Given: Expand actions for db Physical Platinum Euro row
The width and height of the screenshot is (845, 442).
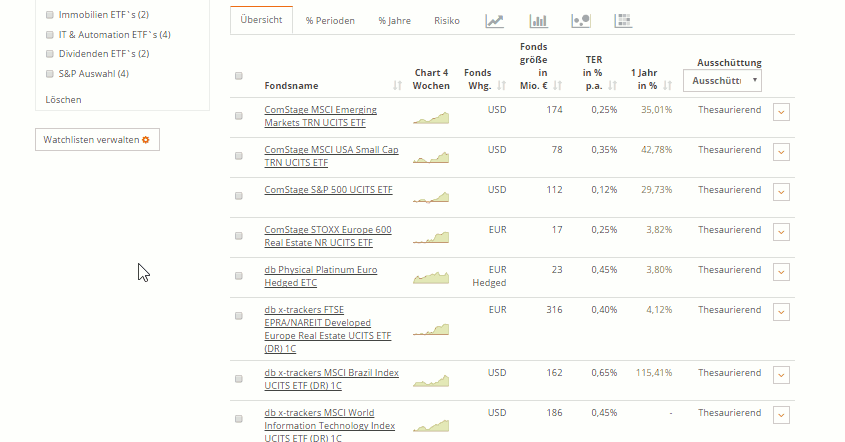Looking at the screenshot, I should click(x=781, y=272).
